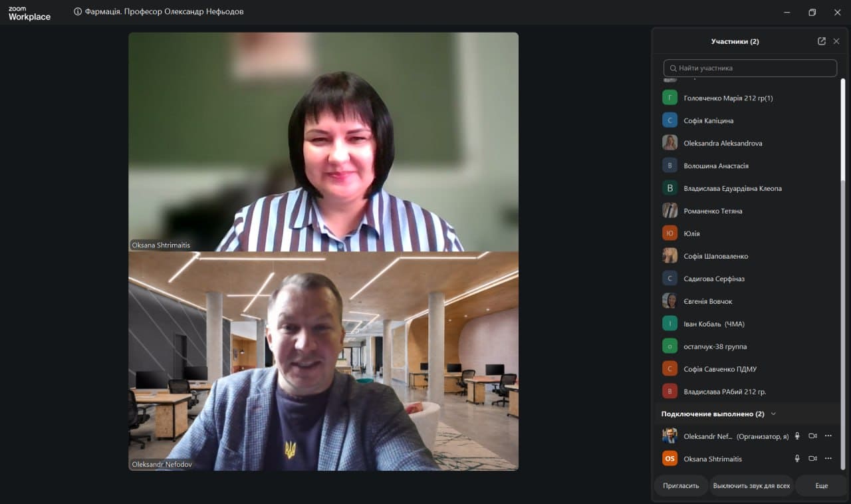Focus the Найти участника search field

click(750, 68)
